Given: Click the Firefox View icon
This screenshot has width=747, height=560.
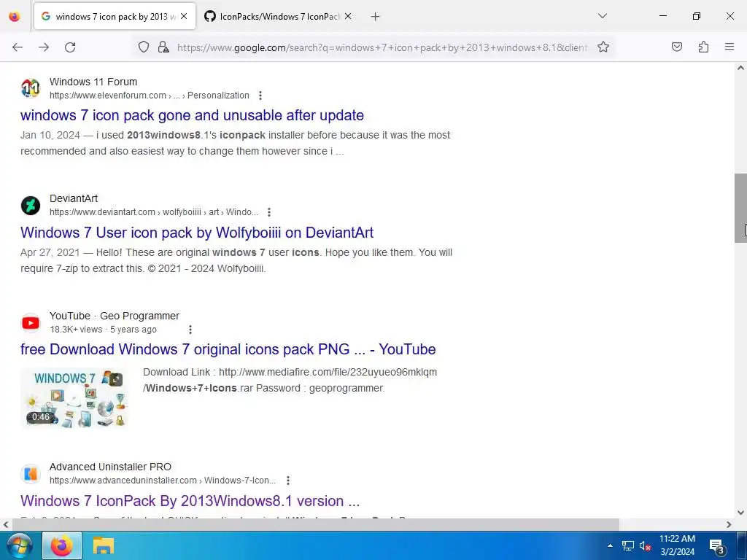Looking at the screenshot, I should pos(15,17).
